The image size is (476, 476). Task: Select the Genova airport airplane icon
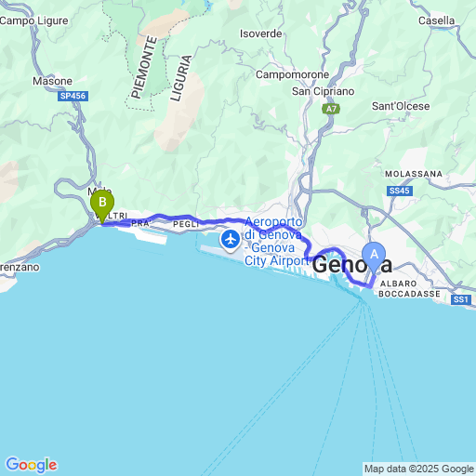231,240
